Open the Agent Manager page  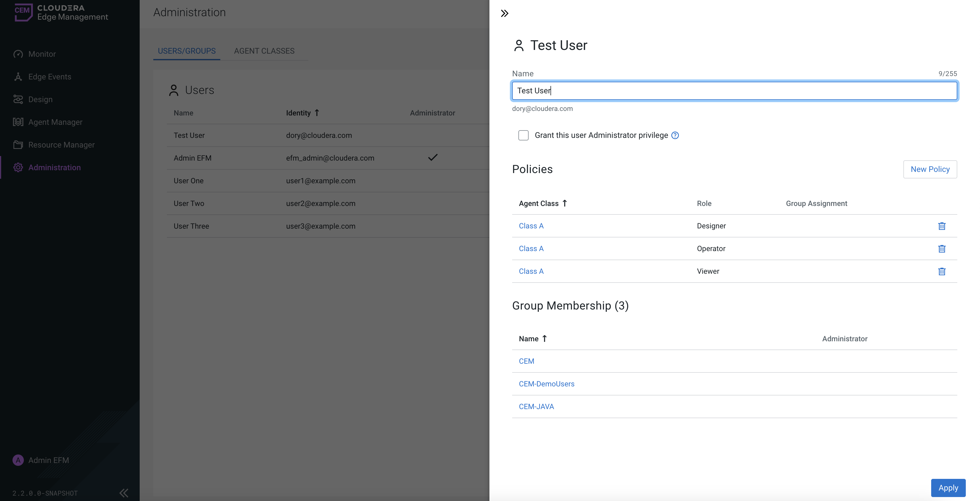coord(55,122)
